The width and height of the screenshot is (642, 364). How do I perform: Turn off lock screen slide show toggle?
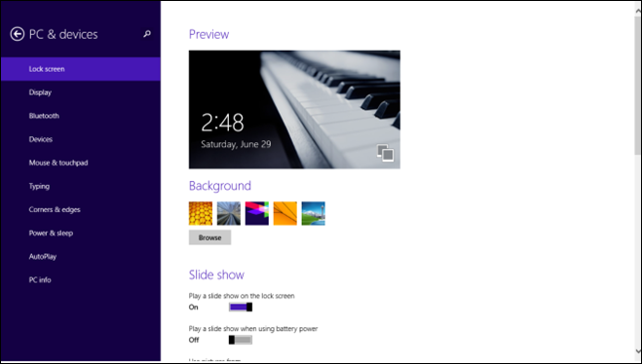click(241, 308)
